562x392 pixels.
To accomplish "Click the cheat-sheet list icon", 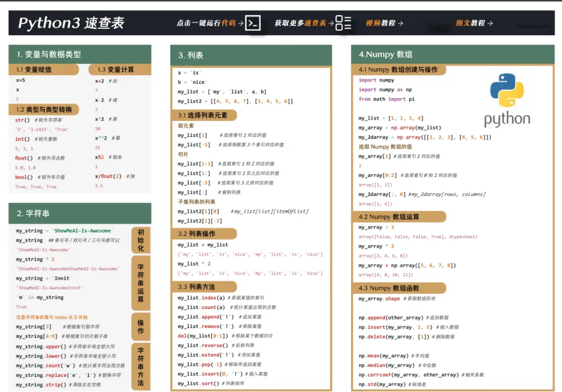I will [343, 23].
